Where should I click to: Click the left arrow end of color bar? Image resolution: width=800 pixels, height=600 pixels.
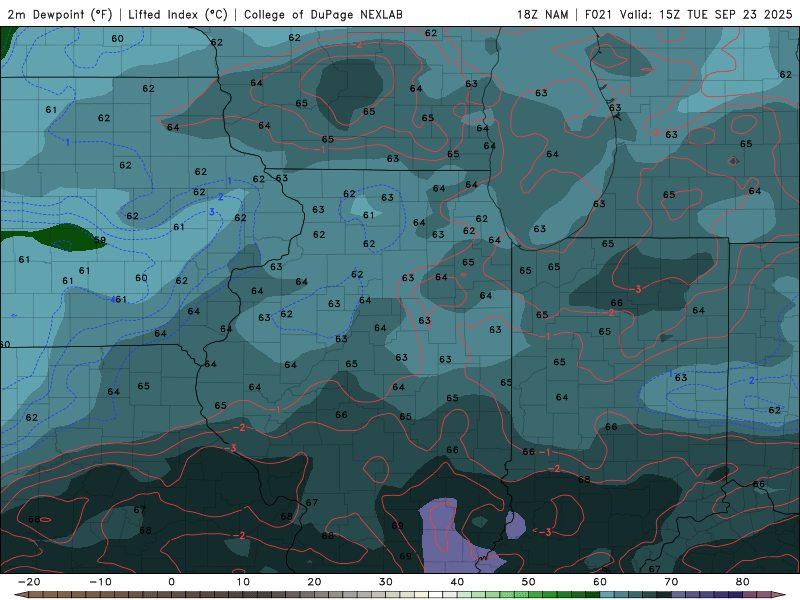point(20,595)
